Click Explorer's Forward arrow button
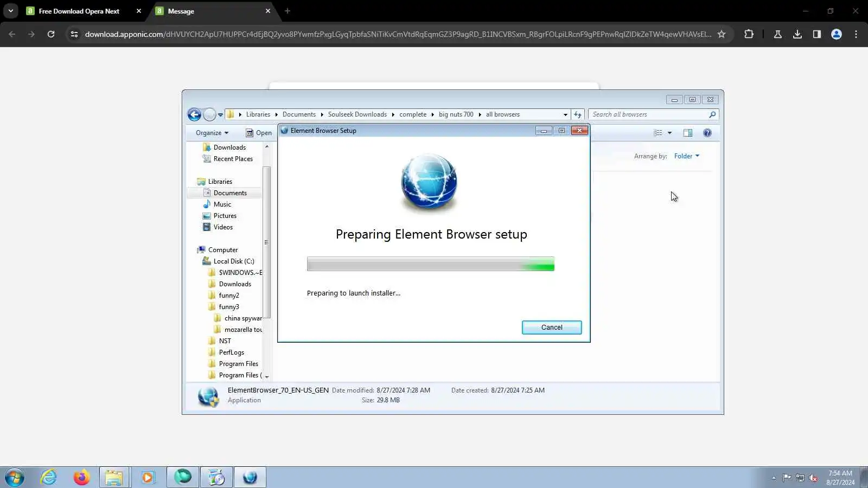868x488 pixels. pos(209,114)
